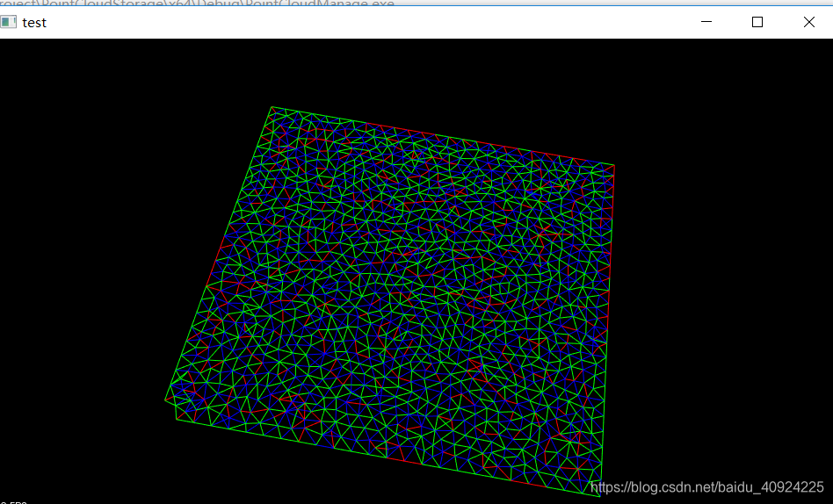Minimize the test window

(x=706, y=22)
